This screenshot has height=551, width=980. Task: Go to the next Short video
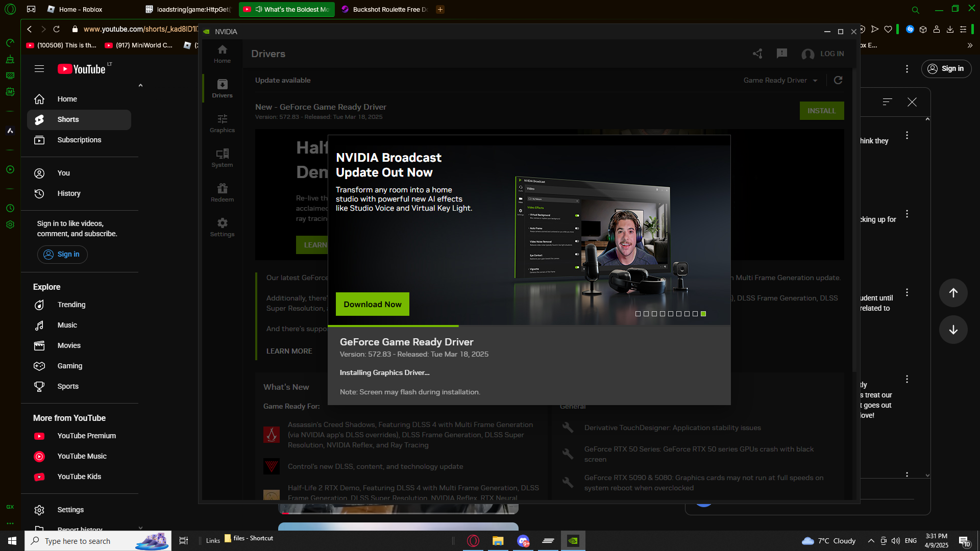953,330
